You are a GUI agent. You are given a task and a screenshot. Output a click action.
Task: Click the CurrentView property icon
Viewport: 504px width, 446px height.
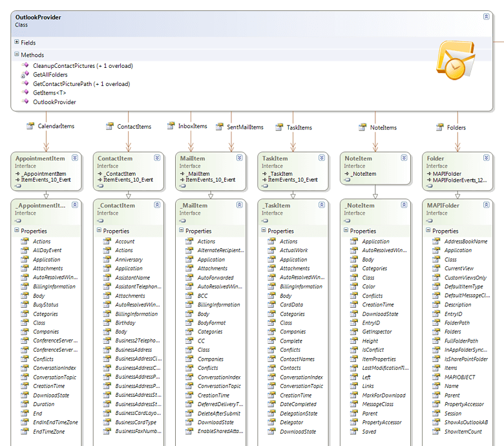pyautogui.click(x=436, y=268)
